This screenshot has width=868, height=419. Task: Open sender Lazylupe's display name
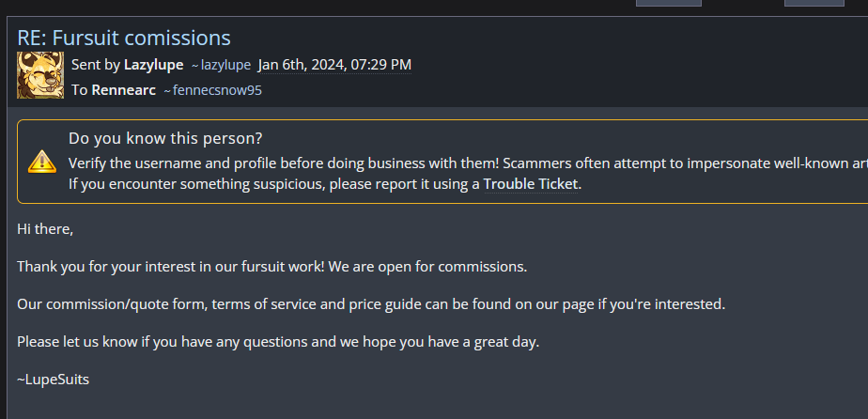[154, 65]
